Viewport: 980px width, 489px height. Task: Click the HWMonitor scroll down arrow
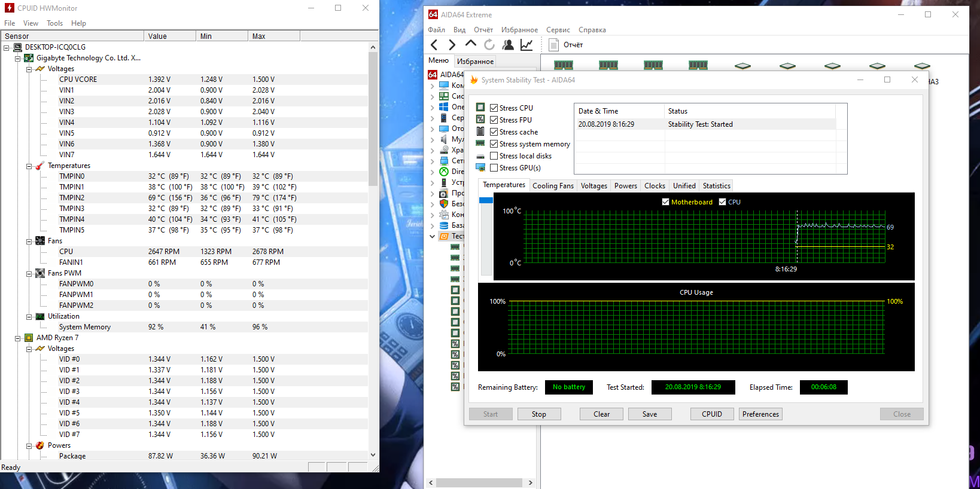[373, 455]
